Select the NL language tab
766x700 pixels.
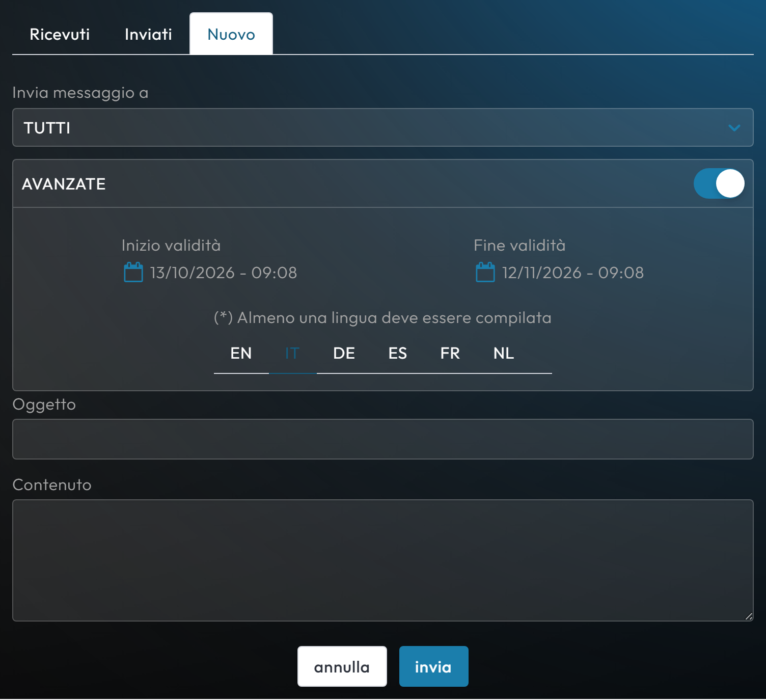pos(504,353)
